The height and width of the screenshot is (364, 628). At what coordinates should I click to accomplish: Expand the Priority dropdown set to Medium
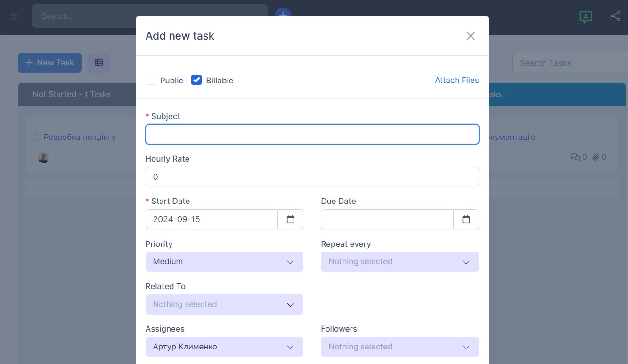pos(224,262)
